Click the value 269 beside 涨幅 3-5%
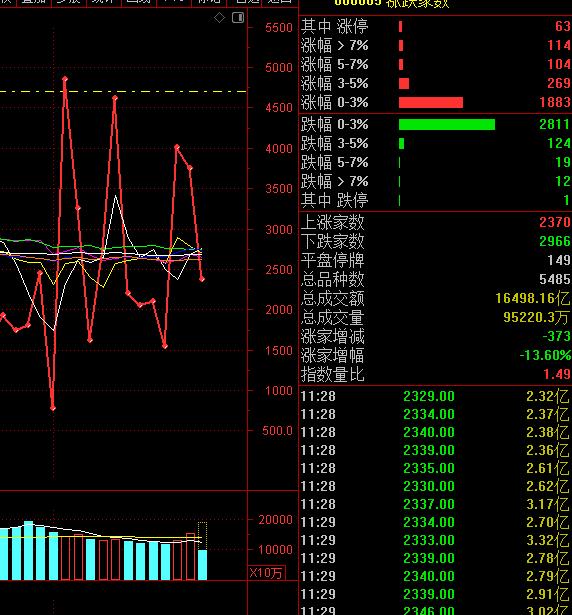Viewport: 572px width, 615px height. pos(559,83)
